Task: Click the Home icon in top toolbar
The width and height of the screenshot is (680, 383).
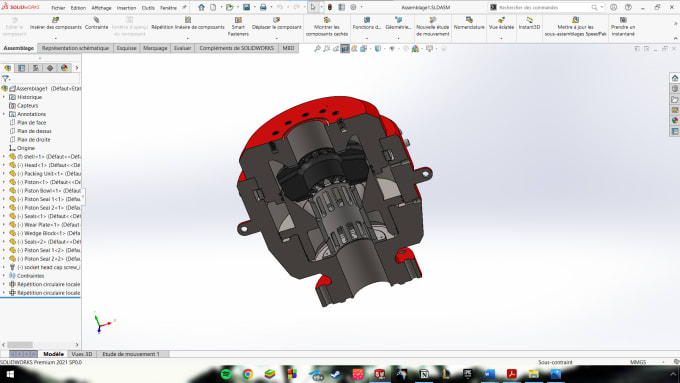Action: click(x=201, y=7)
